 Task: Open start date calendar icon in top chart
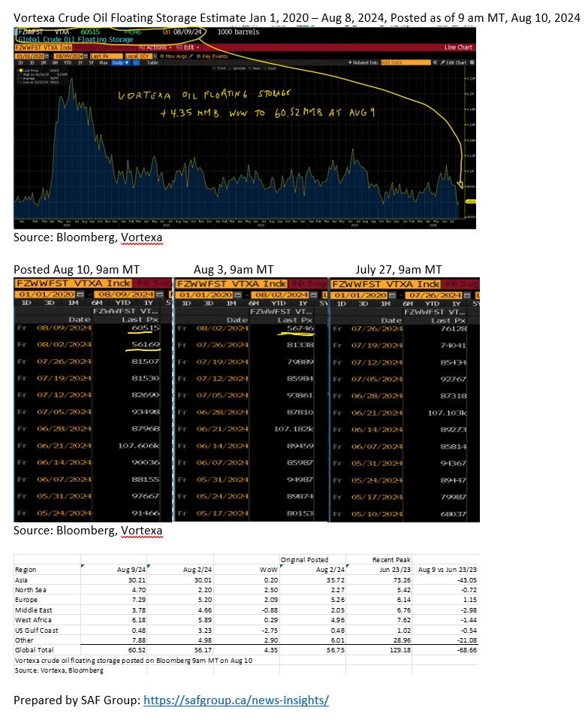[x=47, y=56]
